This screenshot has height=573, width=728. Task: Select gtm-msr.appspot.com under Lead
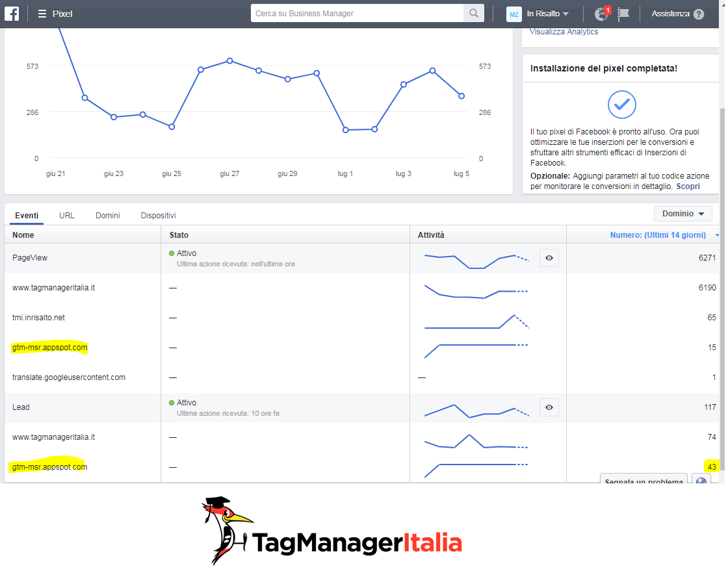click(x=49, y=466)
